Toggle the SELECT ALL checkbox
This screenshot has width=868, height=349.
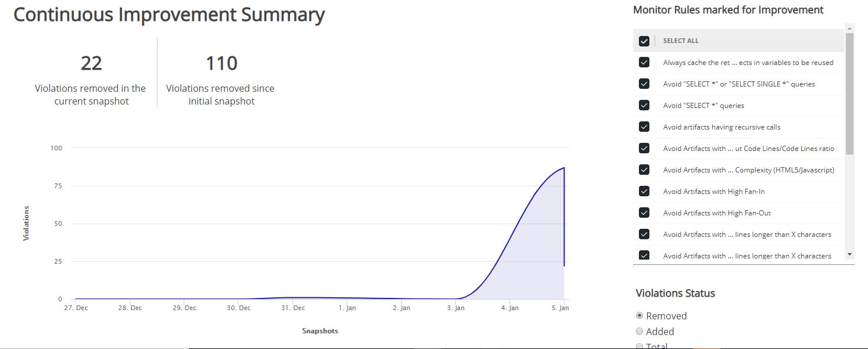pos(644,41)
